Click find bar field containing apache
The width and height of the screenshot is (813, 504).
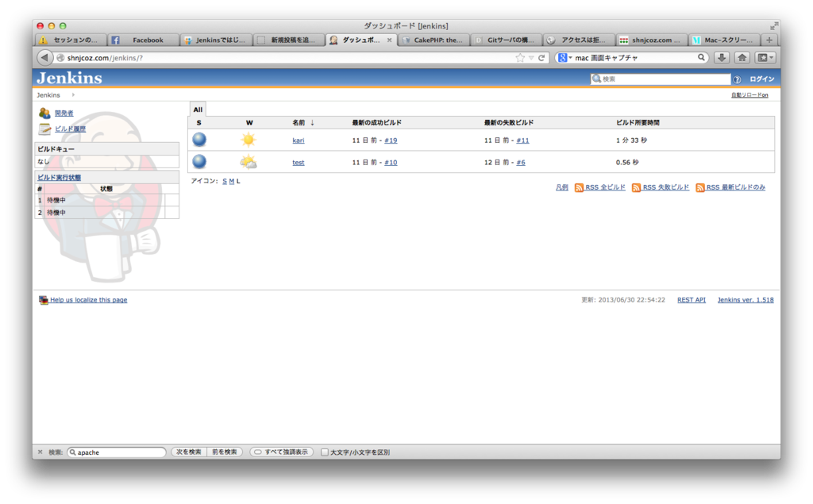pyautogui.click(x=117, y=452)
